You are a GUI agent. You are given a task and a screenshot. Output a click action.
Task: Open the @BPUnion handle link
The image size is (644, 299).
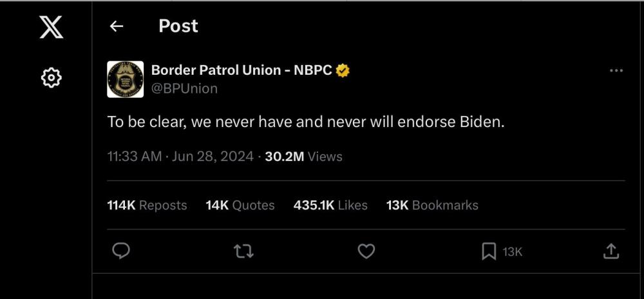[x=184, y=88]
